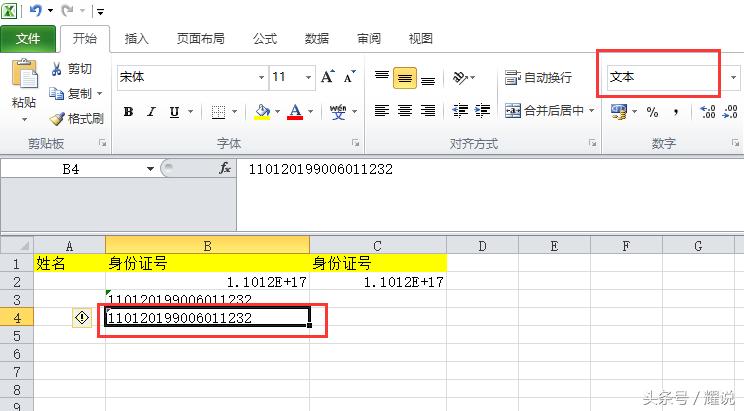The width and height of the screenshot is (744, 411).
Task: Apply yellow fill color bucket
Action: (262, 112)
